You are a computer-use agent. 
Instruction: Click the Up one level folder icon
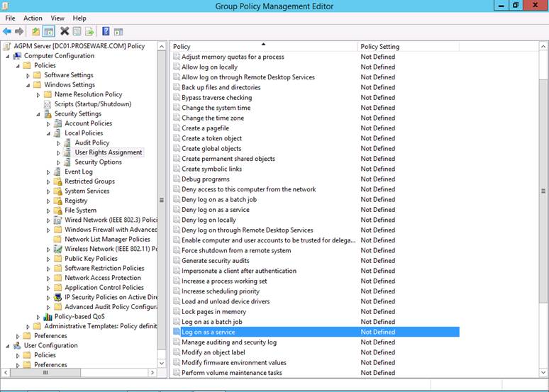[x=34, y=31]
